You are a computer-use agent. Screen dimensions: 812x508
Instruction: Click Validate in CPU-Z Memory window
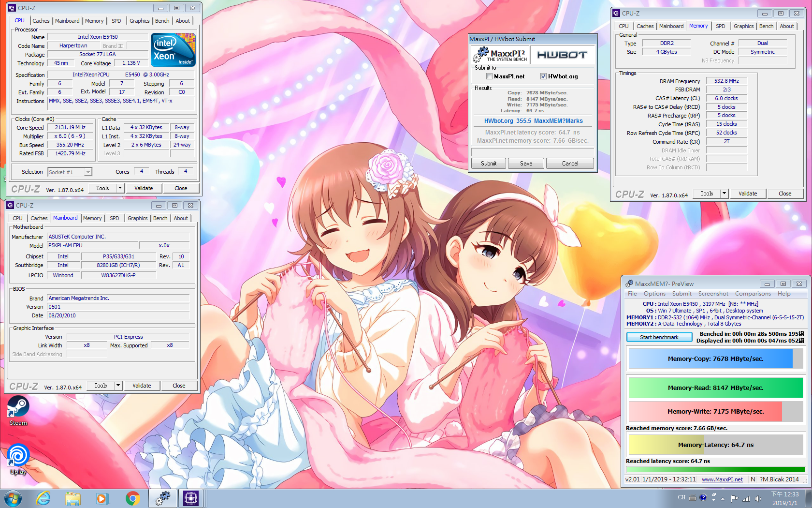(748, 194)
